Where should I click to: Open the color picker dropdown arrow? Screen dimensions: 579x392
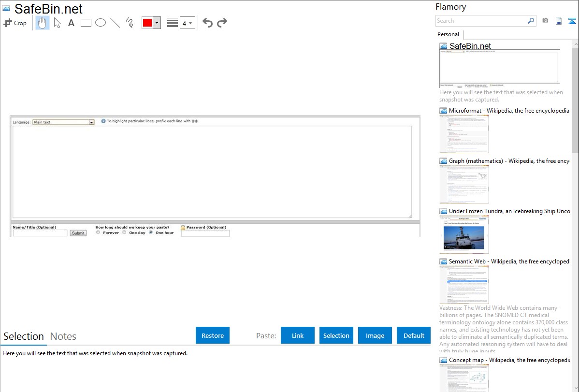point(157,23)
